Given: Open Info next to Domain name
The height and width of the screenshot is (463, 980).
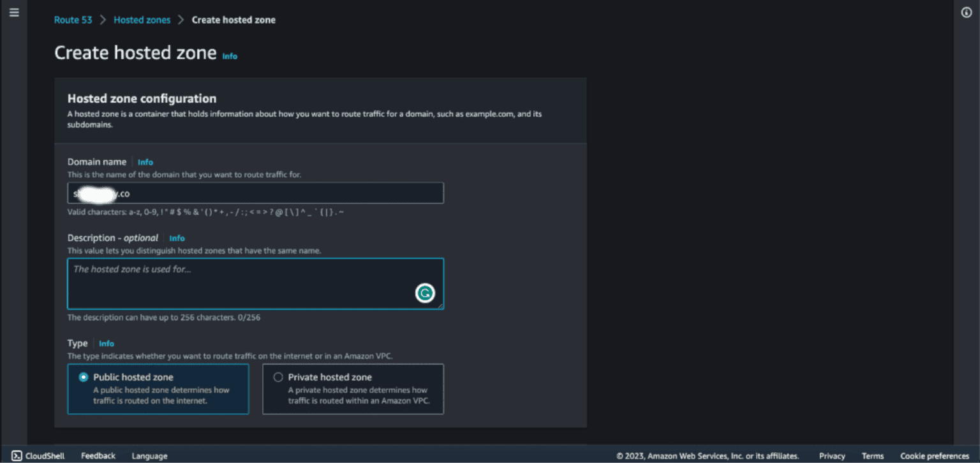Looking at the screenshot, I should point(145,162).
